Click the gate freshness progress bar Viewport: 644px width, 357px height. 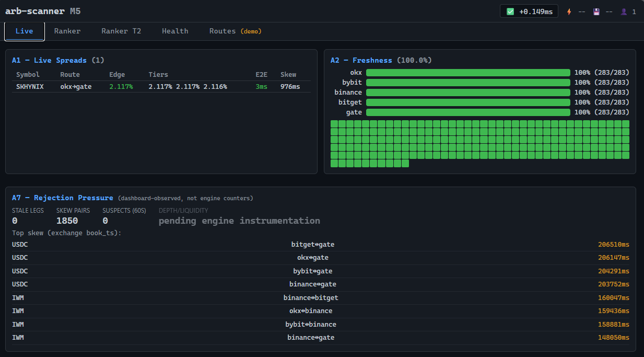(x=468, y=112)
